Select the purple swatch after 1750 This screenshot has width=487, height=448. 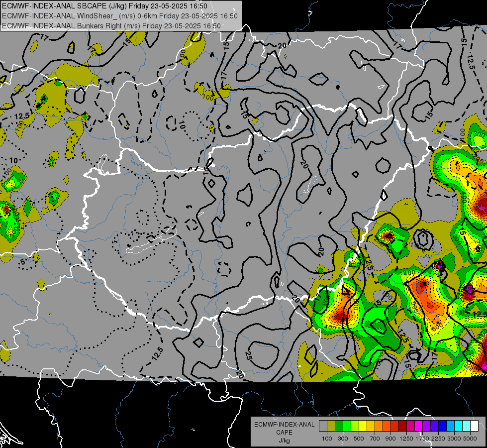point(427,426)
